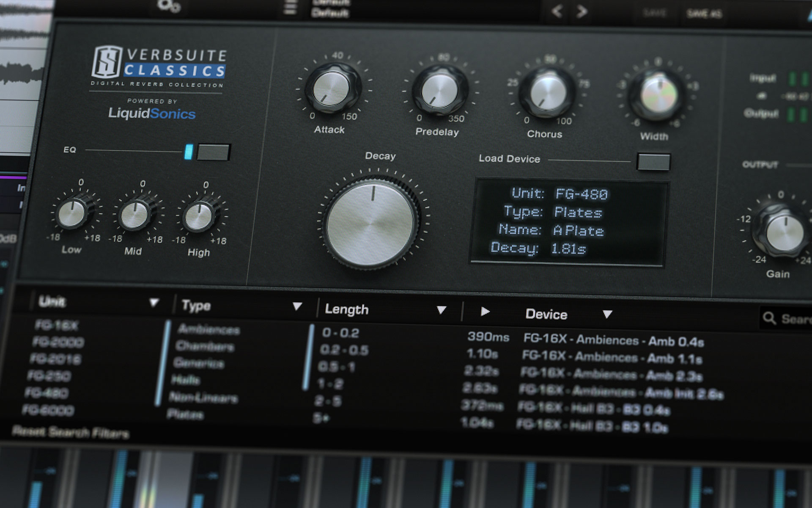The height and width of the screenshot is (508, 812).
Task: Click the Type Plates display line
Action: (x=553, y=212)
